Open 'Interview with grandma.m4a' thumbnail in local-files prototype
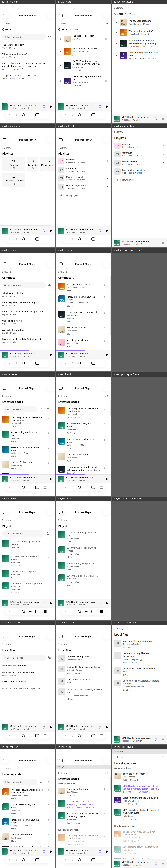The image size is (167, 868). pos(117,643)
